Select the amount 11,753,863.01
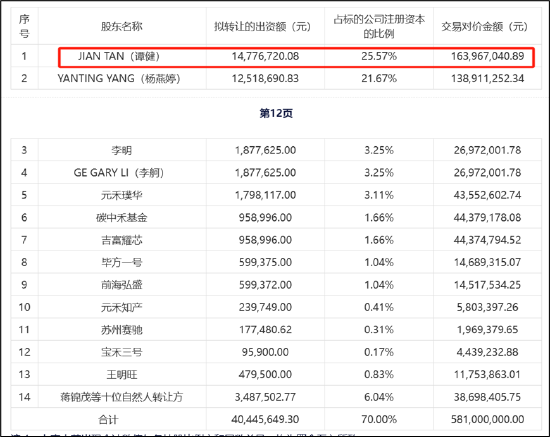The image size is (550, 437). 487,375
